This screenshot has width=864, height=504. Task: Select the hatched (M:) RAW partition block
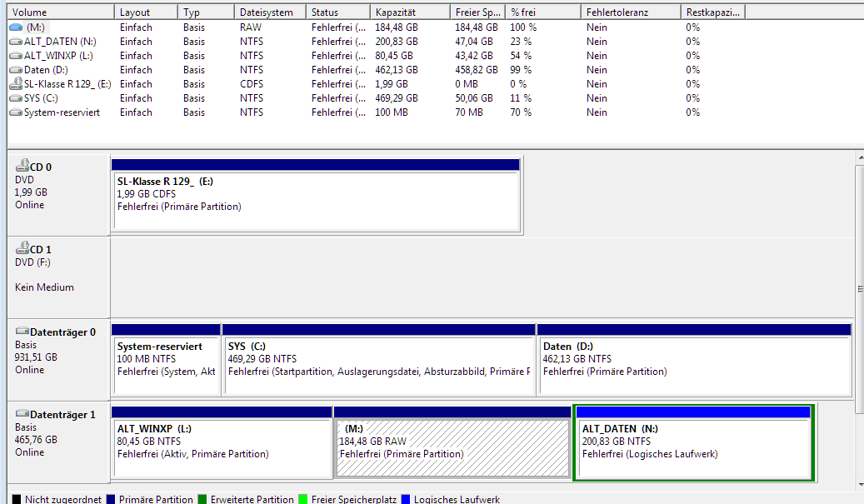(452, 442)
